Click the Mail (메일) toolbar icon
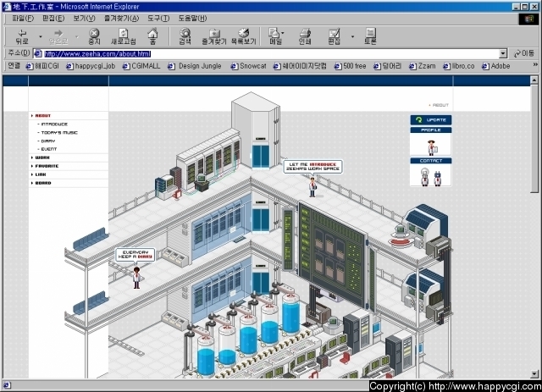Viewport: 542px width, 392px height. pyautogui.click(x=275, y=36)
